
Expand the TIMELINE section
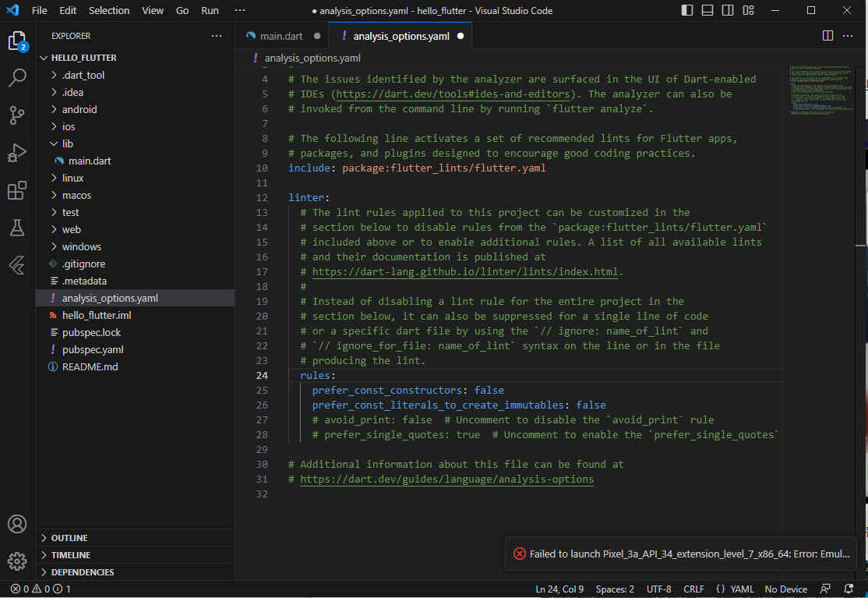[x=136, y=555]
